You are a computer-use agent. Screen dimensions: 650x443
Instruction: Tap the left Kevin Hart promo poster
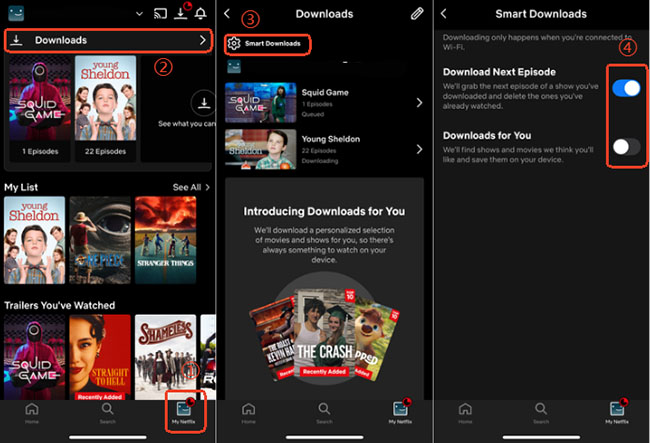pyautogui.click(x=273, y=340)
